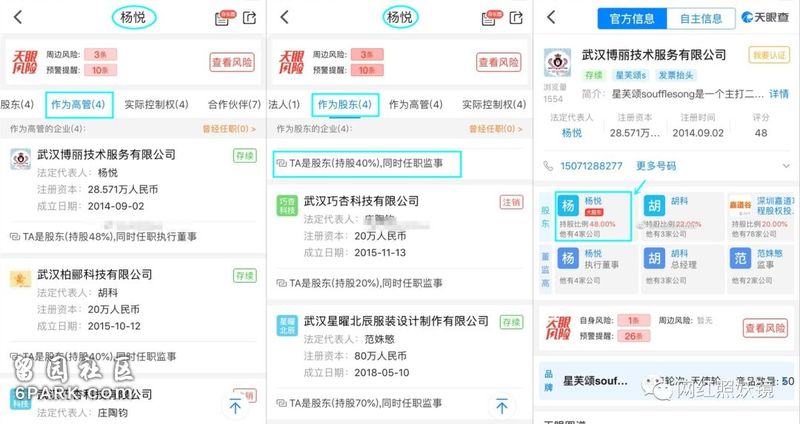Go back from left 杨悦 panel
The width and height of the screenshot is (800, 424).
tap(18, 17)
